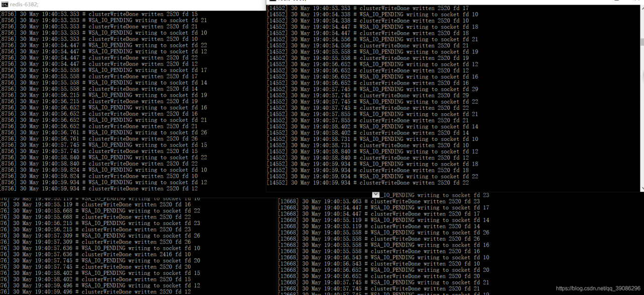Select the 12668 line 19:40:53.463 clusterWriteDone fd 23

[379, 201]
